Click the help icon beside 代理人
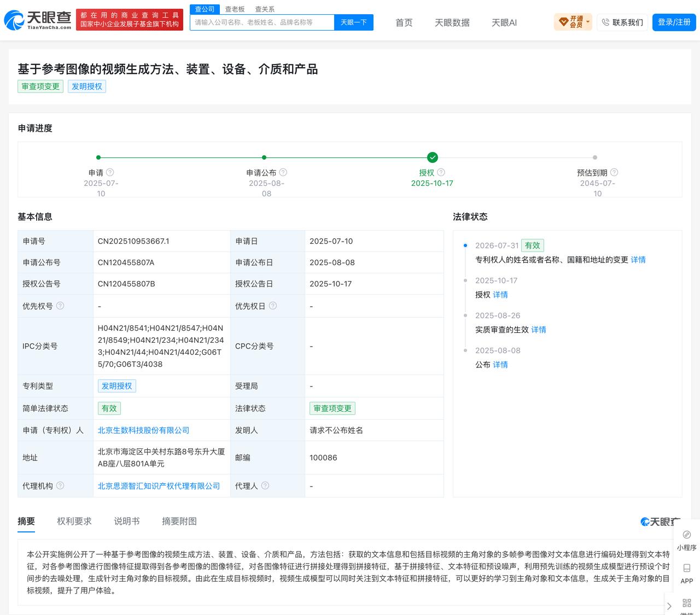 pyautogui.click(x=265, y=485)
